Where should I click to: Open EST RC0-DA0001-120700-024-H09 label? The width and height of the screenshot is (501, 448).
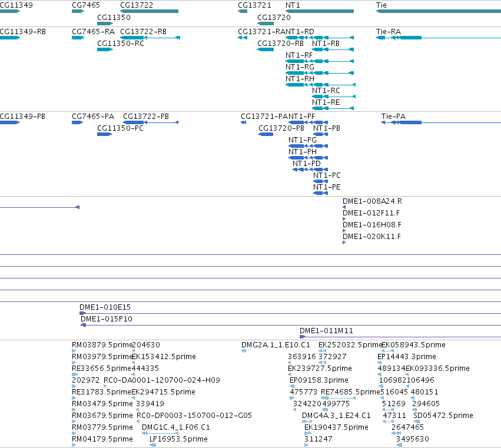click(x=162, y=380)
